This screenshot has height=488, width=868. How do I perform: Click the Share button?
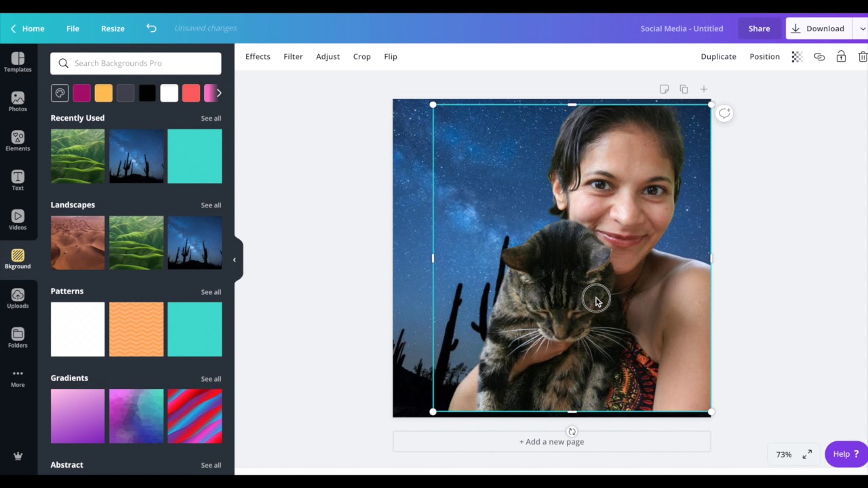pyautogui.click(x=759, y=28)
